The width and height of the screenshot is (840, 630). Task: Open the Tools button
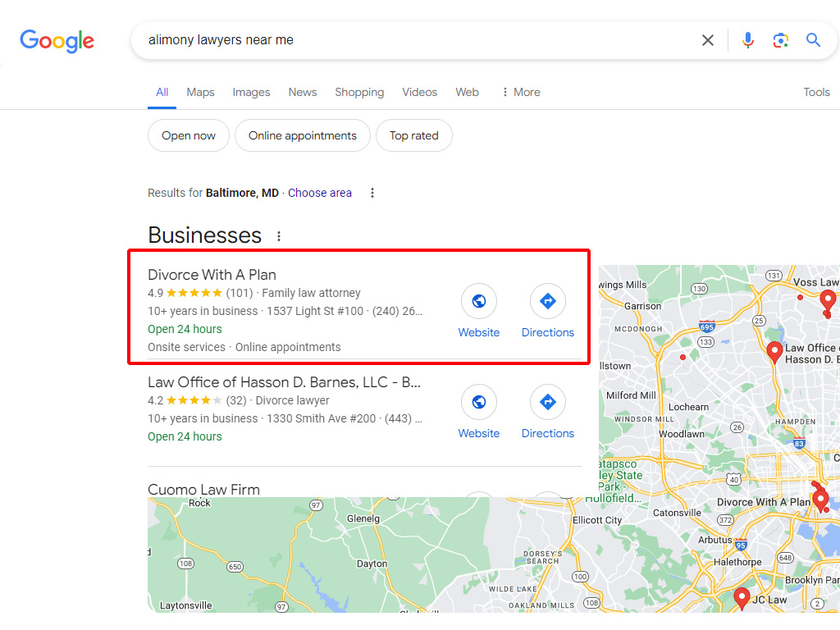[x=816, y=92]
